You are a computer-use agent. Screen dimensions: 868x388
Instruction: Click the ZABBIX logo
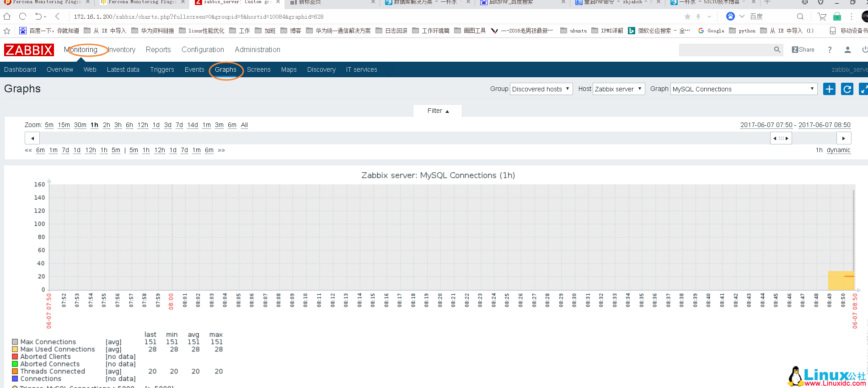(x=29, y=50)
